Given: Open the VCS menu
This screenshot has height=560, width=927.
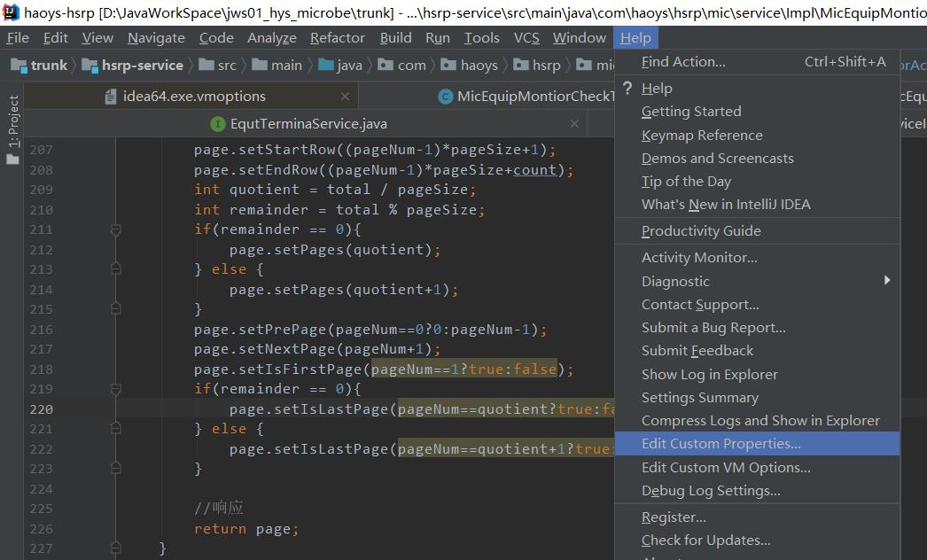Looking at the screenshot, I should click(526, 37).
